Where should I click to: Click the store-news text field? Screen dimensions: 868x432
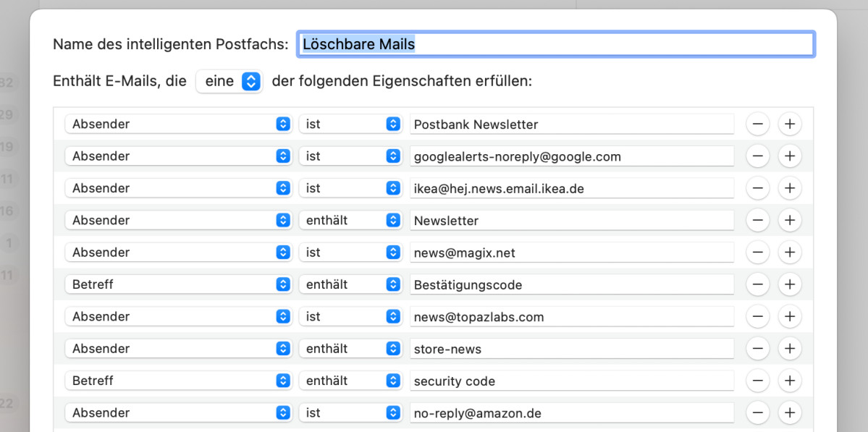click(x=572, y=349)
